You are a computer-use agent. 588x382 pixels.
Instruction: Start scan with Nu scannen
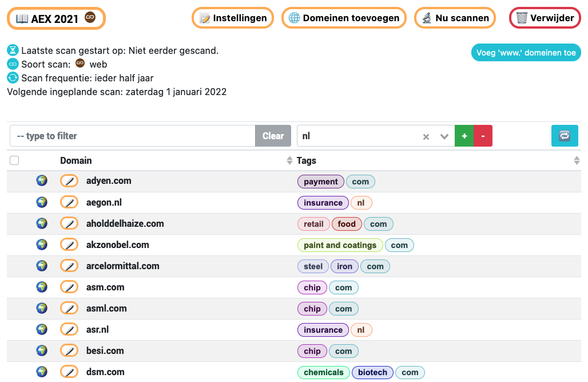(455, 18)
